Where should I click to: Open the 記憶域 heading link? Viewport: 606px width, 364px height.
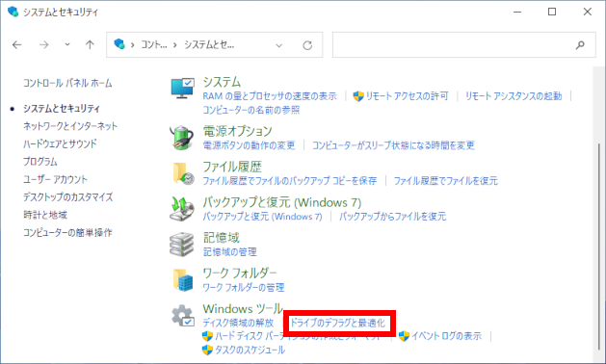[x=222, y=238]
